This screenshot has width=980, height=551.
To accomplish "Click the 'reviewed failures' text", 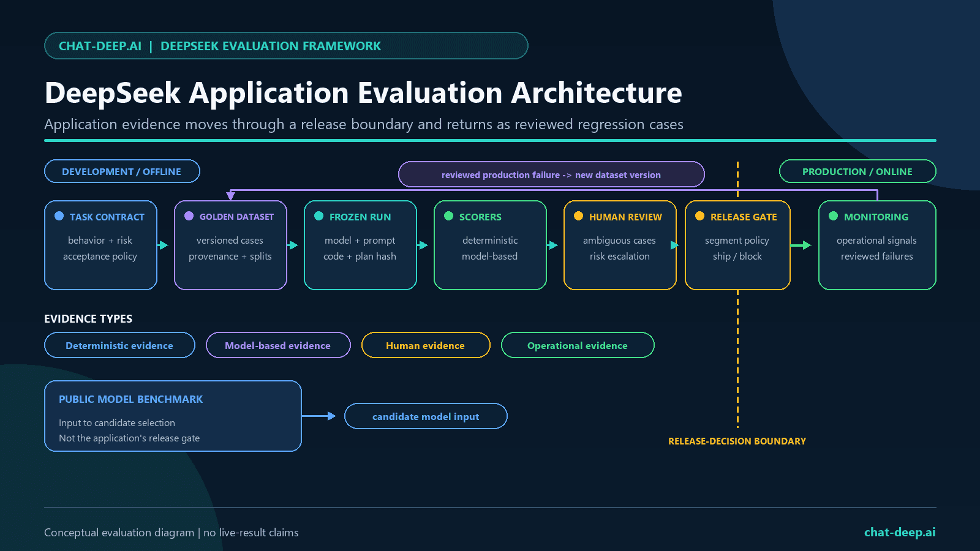I will click(876, 257).
